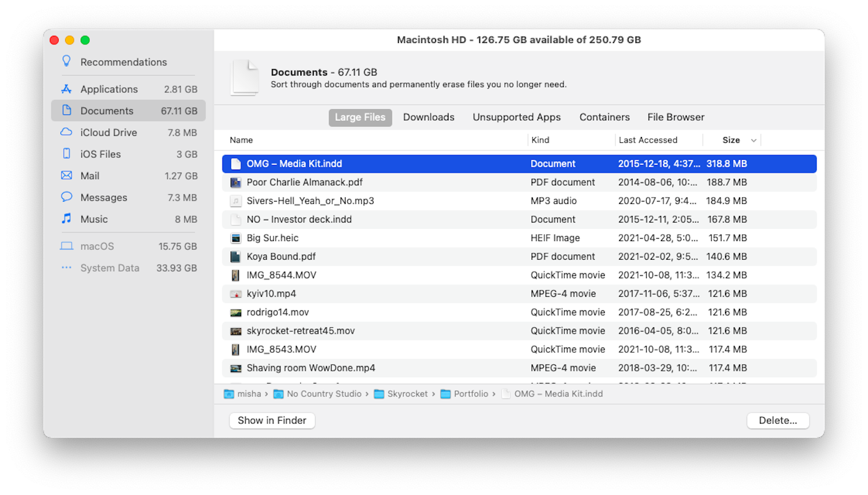
Task: Click the green zoom window button
Action: 85,40
